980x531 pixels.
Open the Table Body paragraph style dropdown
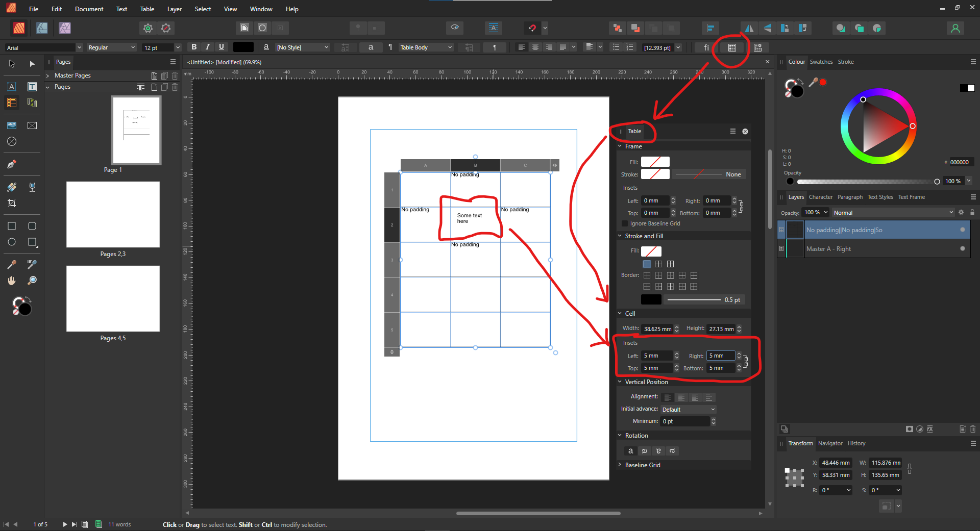coord(426,47)
